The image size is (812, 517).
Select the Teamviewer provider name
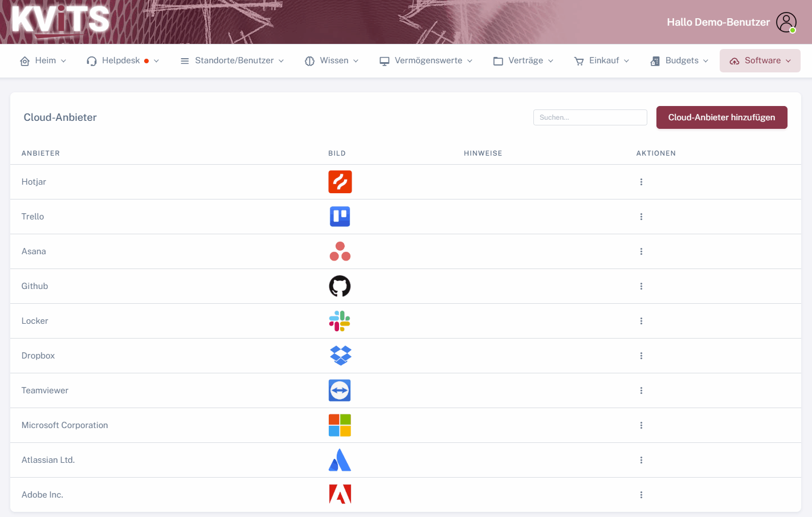tap(45, 390)
